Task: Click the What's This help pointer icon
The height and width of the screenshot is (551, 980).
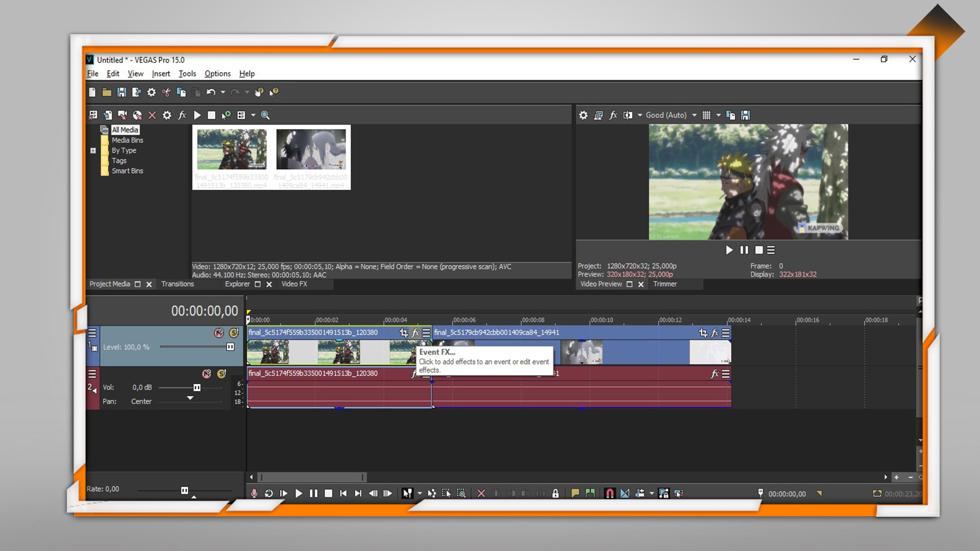Action: coord(274,92)
